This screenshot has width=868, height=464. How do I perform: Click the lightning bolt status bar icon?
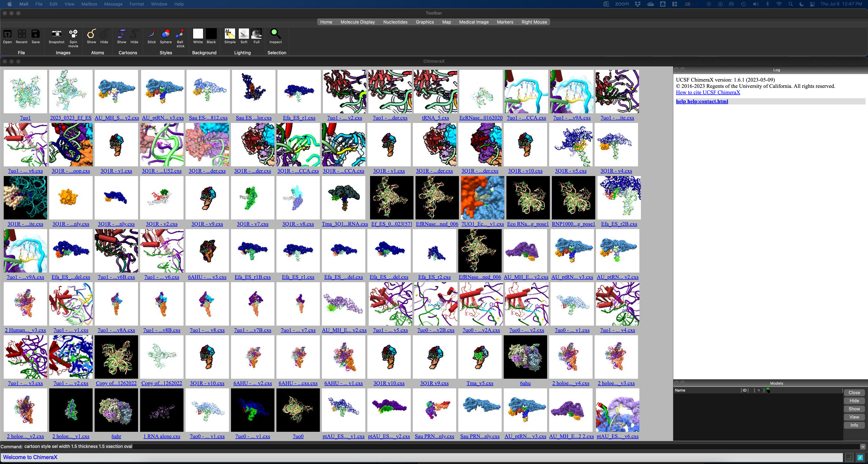click(x=860, y=457)
